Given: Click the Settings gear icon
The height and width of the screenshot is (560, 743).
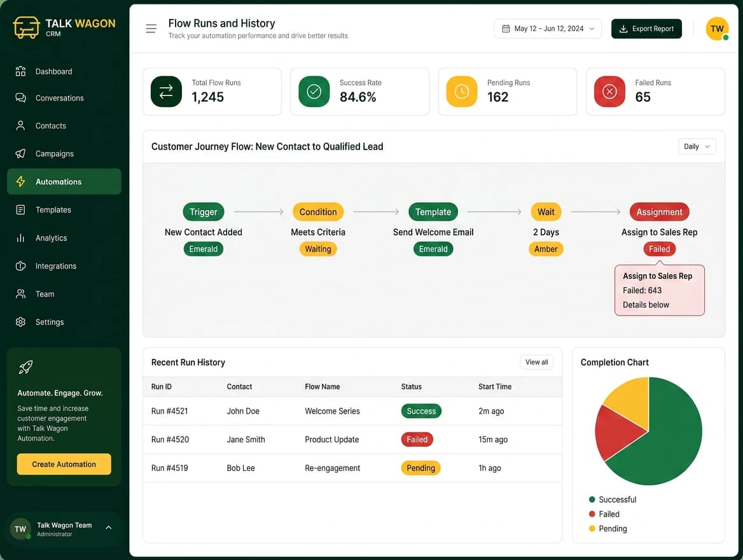Looking at the screenshot, I should [x=20, y=322].
